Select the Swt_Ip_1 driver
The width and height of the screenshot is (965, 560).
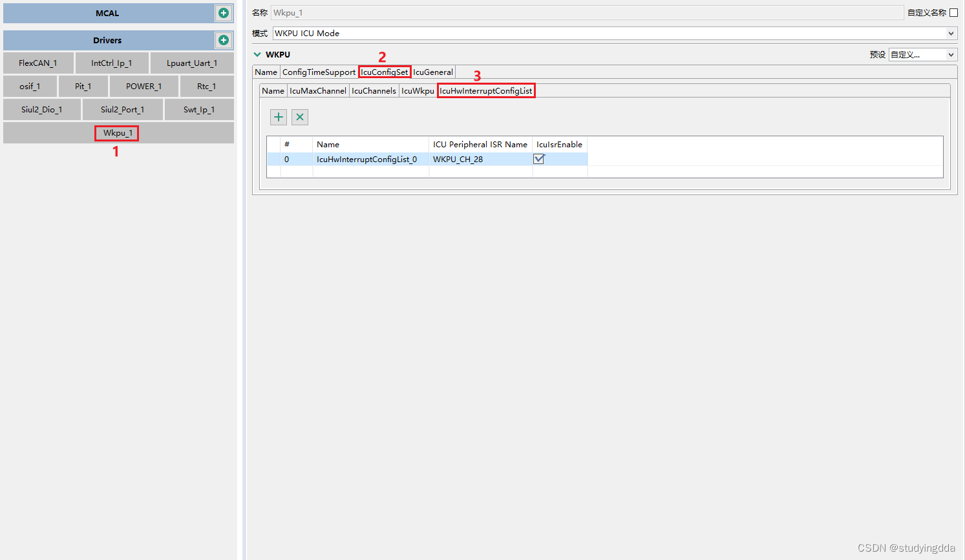point(199,109)
